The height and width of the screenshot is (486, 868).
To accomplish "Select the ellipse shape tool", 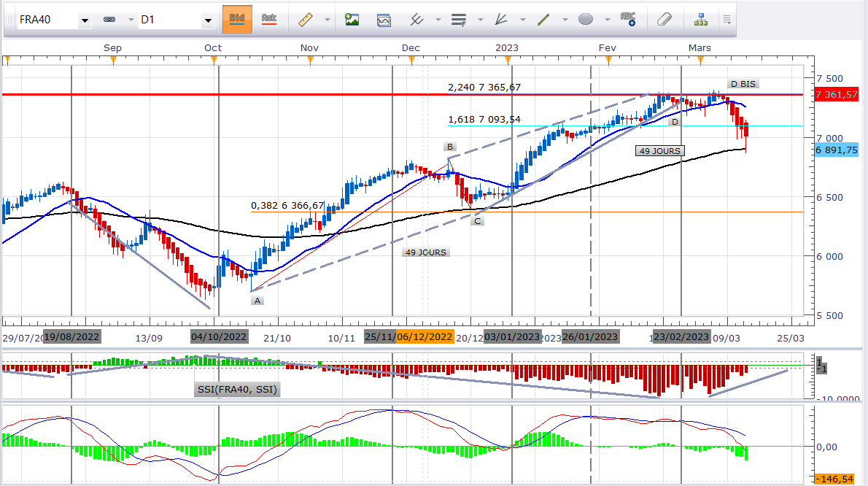I will (585, 20).
